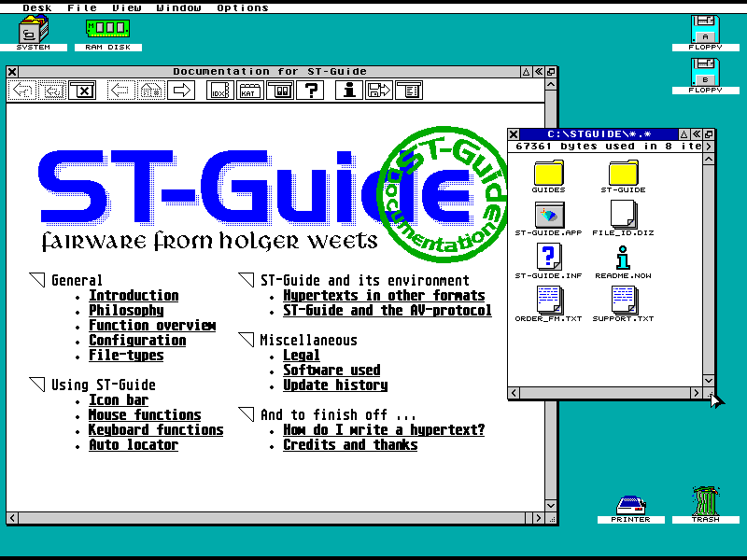747x560 pixels.
Task: Select the RAM DISK desktop icon
Action: (x=106, y=31)
